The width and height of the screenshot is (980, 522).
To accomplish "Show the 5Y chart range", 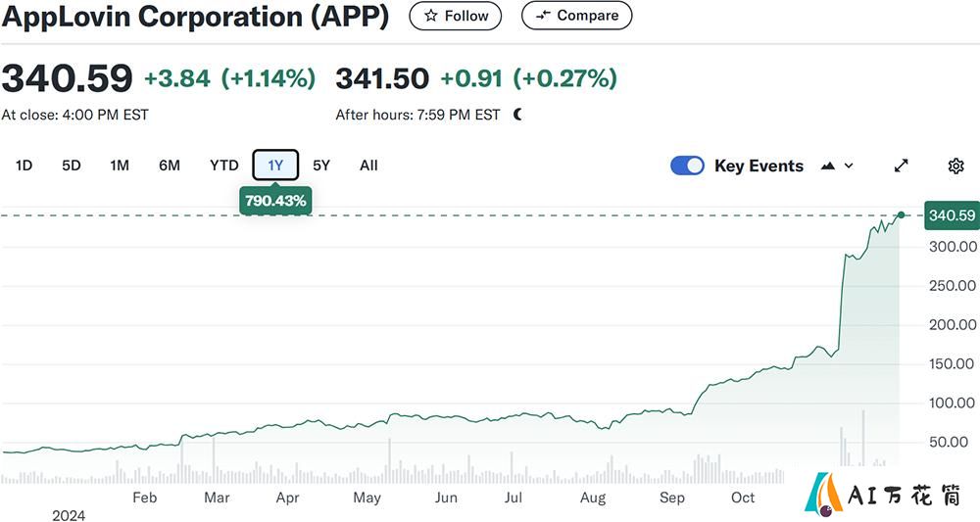I will 321,166.
